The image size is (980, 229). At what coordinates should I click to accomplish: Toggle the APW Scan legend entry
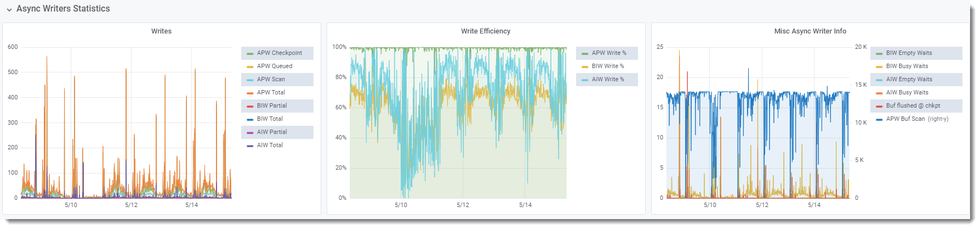271,80
